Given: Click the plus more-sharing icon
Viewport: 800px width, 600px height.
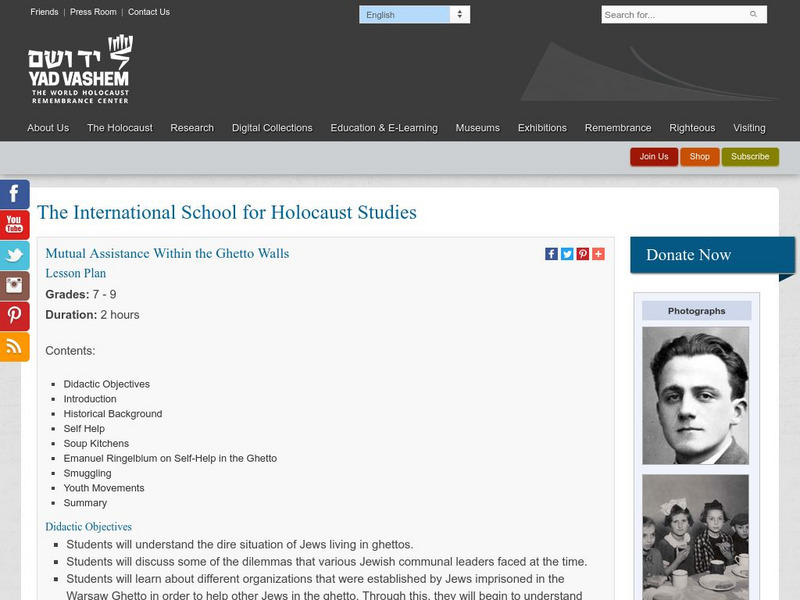Looking at the screenshot, I should point(598,254).
